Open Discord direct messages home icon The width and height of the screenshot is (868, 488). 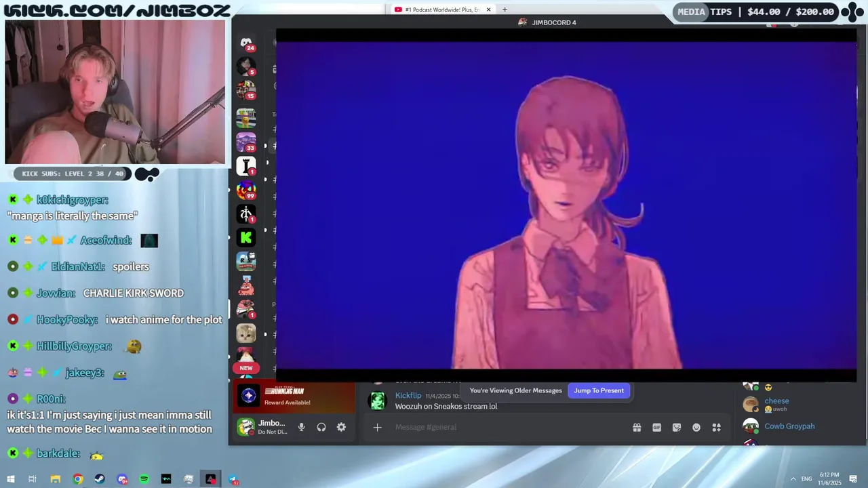tap(246, 43)
